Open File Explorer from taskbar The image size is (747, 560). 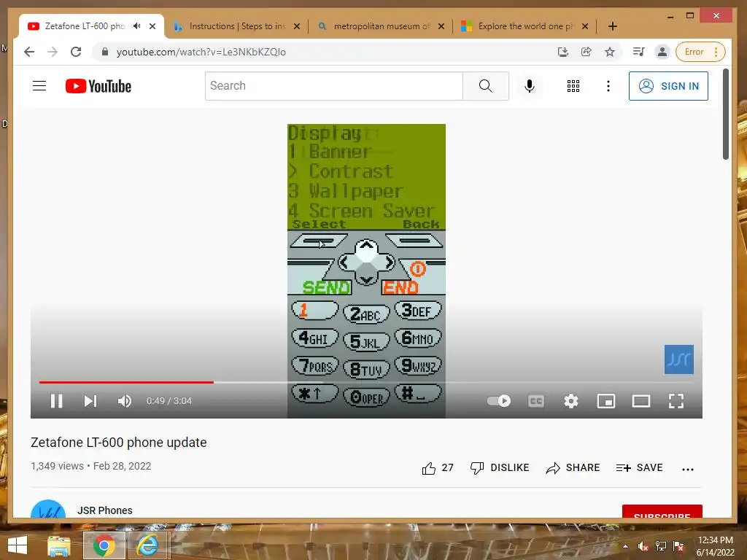tap(58, 545)
